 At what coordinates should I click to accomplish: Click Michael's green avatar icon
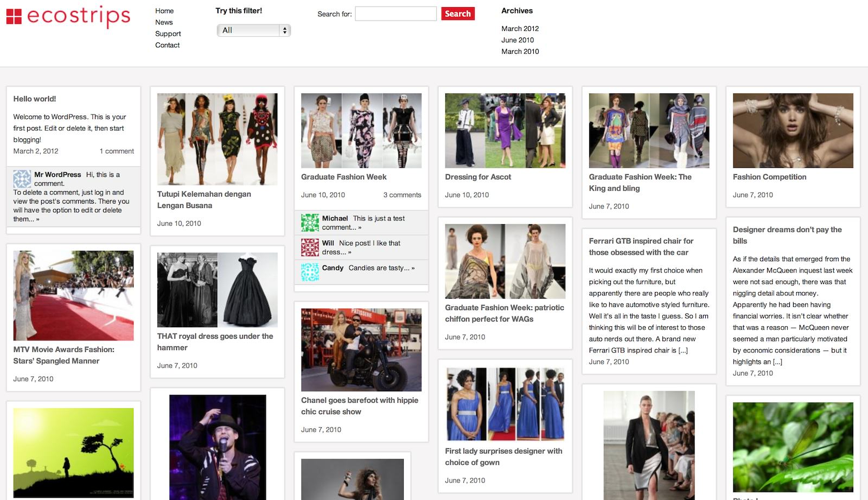[x=310, y=223]
